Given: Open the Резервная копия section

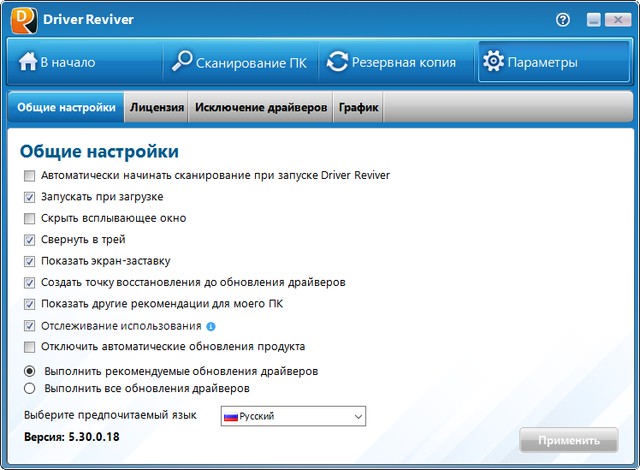Looking at the screenshot, I should pyautogui.click(x=396, y=62).
